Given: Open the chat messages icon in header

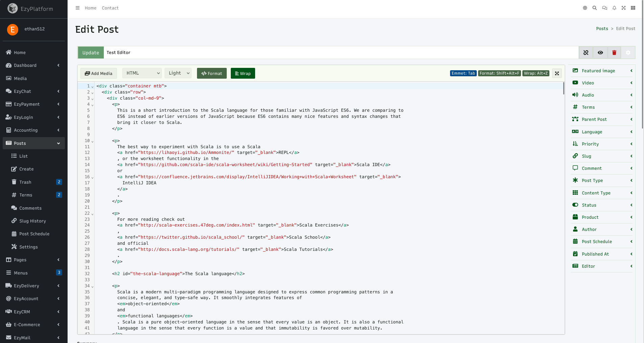Looking at the screenshot, I should 604,8.
